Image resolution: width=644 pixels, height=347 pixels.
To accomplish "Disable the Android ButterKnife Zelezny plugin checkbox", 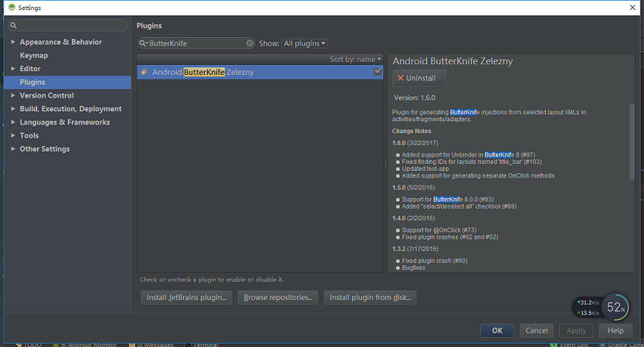I will [x=378, y=72].
